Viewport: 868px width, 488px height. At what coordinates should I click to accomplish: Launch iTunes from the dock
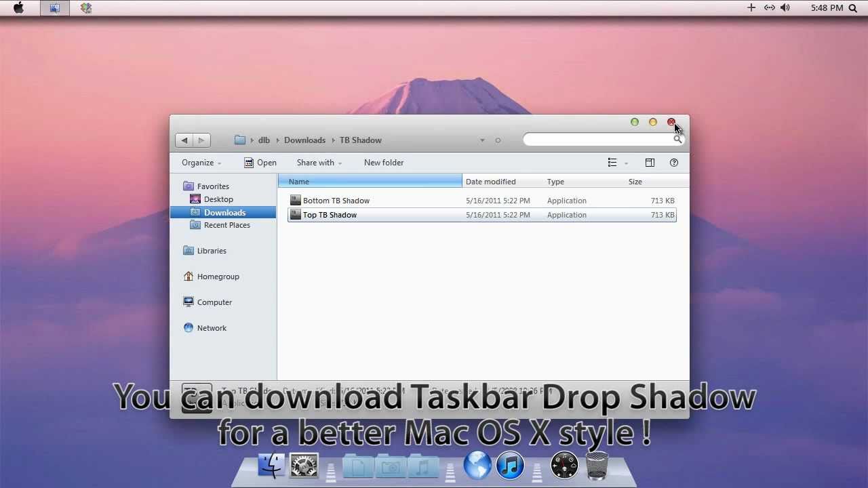click(x=510, y=466)
